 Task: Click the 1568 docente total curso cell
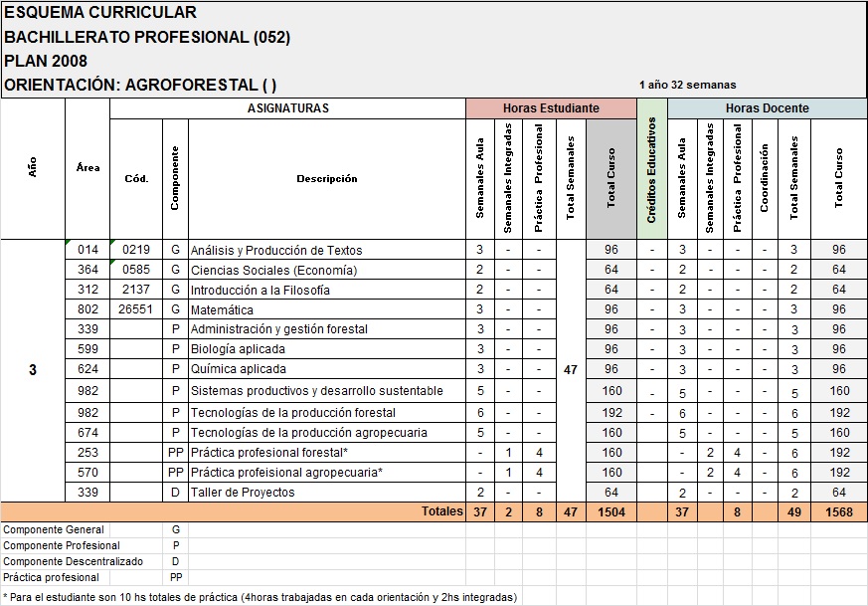[838, 511]
